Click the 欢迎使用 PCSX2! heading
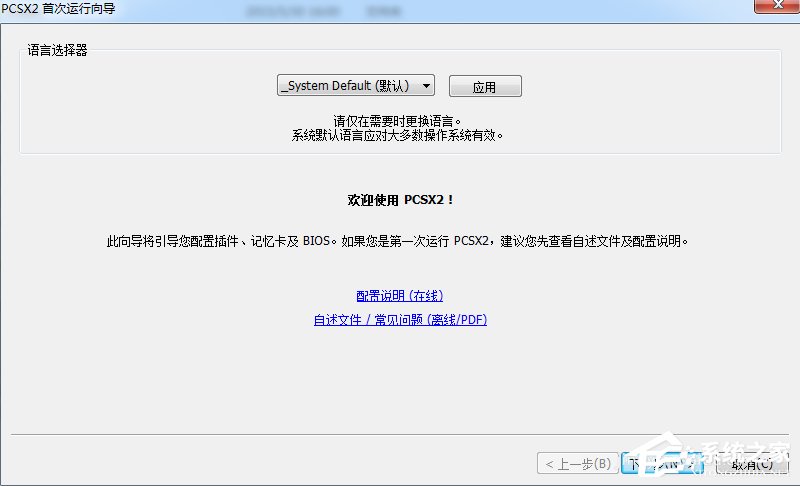800x486 pixels. coord(400,200)
